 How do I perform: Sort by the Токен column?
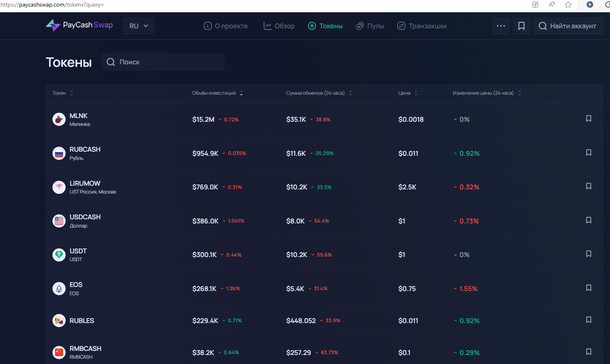[63, 93]
